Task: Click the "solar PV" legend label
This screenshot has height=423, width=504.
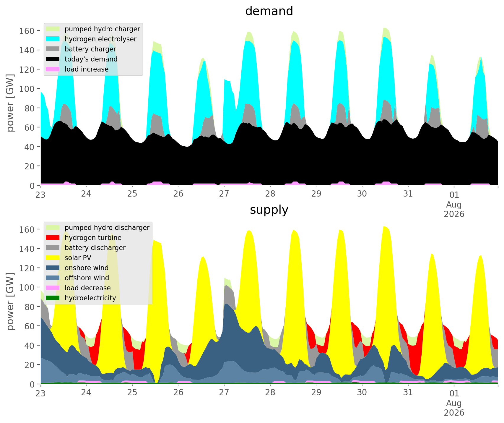Action: coord(78,258)
